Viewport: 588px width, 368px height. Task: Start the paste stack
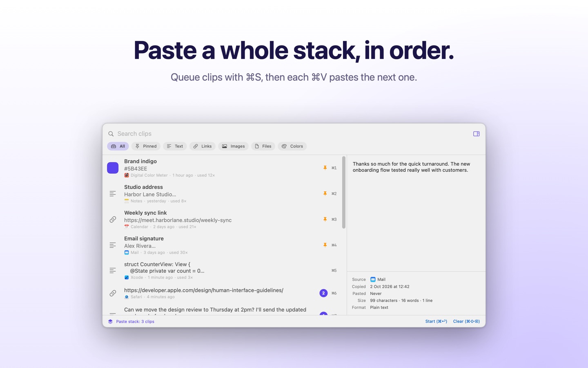[x=436, y=321]
